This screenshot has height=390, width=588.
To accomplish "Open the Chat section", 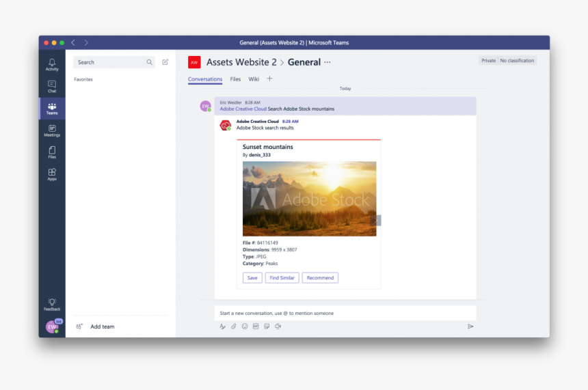I will point(52,87).
